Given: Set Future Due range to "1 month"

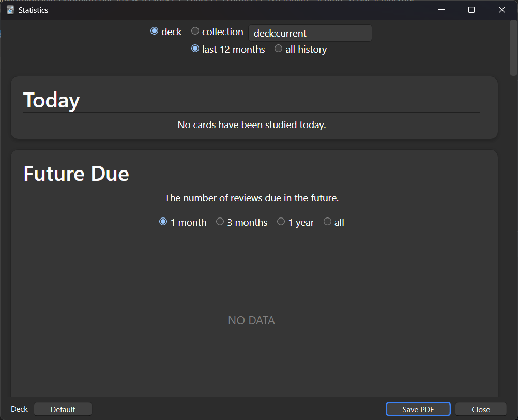Looking at the screenshot, I should [163, 221].
